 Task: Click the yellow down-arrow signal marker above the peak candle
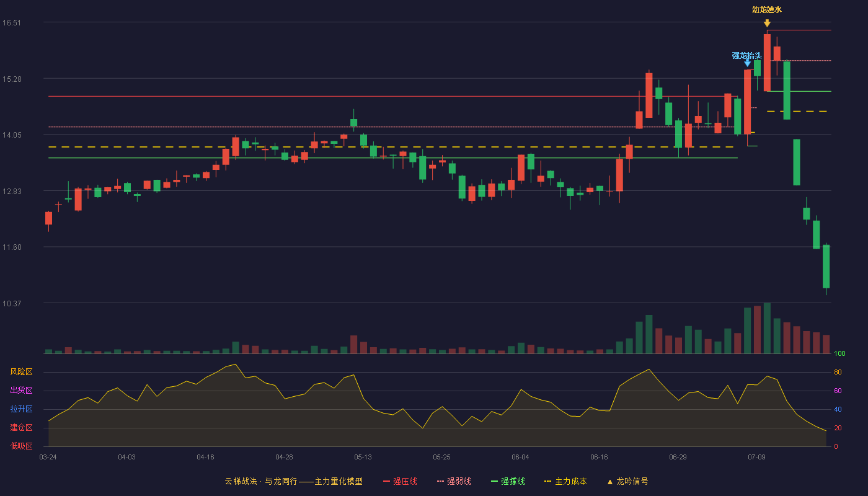pyautogui.click(x=767, y=23)
